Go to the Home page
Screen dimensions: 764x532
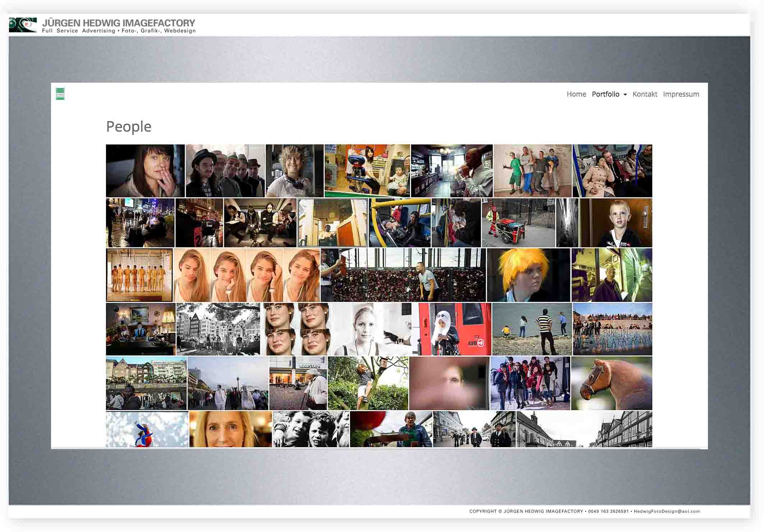tap(576, 94)
